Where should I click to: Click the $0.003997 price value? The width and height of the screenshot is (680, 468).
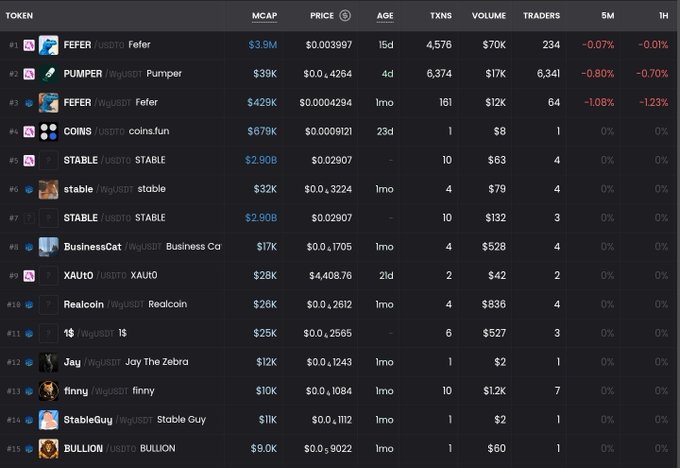click(329, 45)
